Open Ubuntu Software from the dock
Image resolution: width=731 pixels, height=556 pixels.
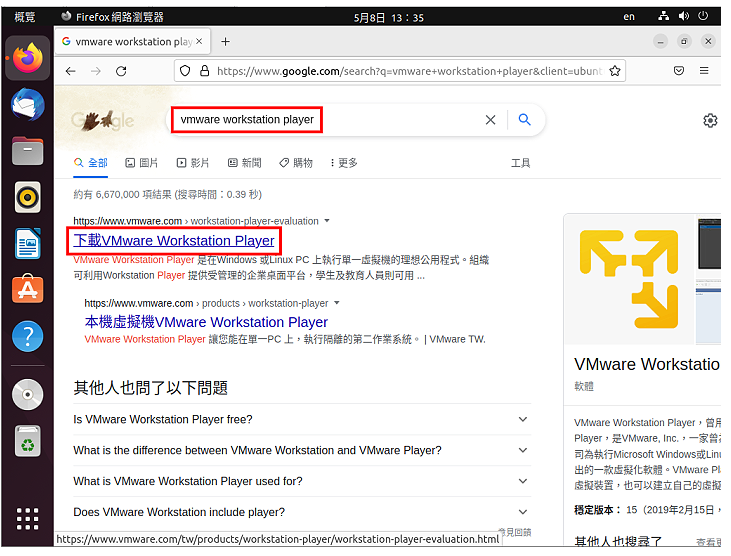click(x=28, y=289)
